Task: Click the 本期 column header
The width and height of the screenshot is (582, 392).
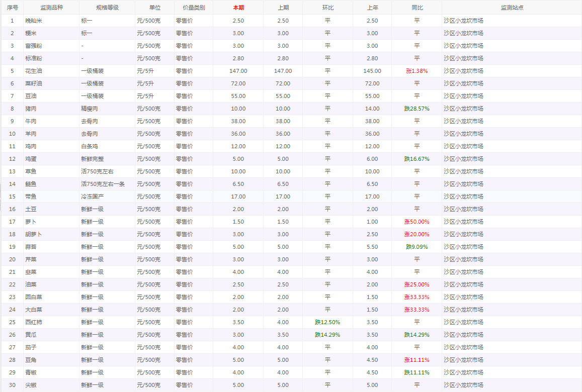Action: 238,8
